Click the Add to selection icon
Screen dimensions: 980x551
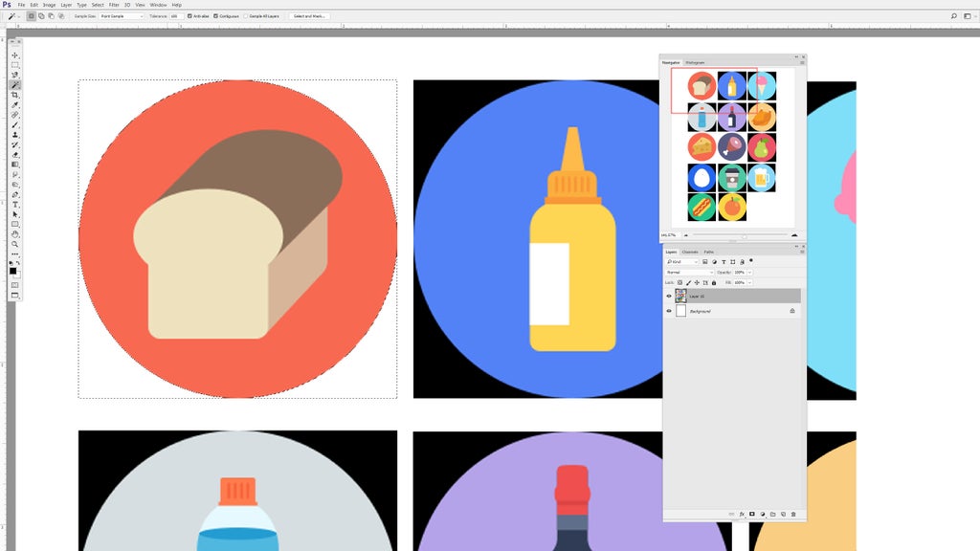[x=41, y=16]
